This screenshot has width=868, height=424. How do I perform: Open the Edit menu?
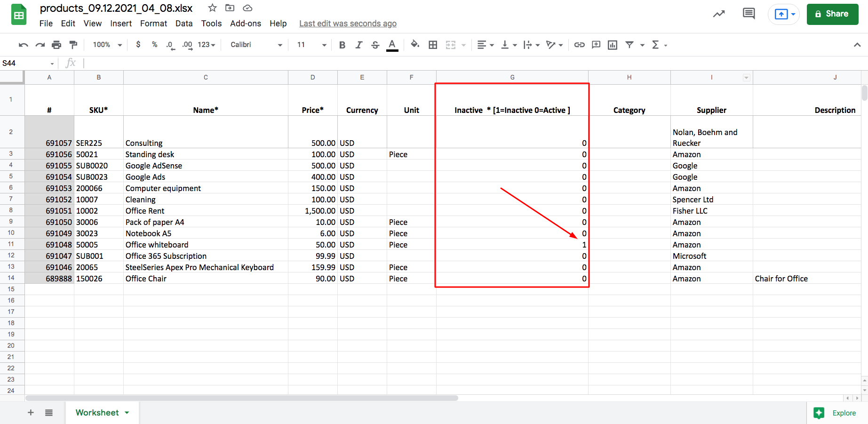pos(68,24)
